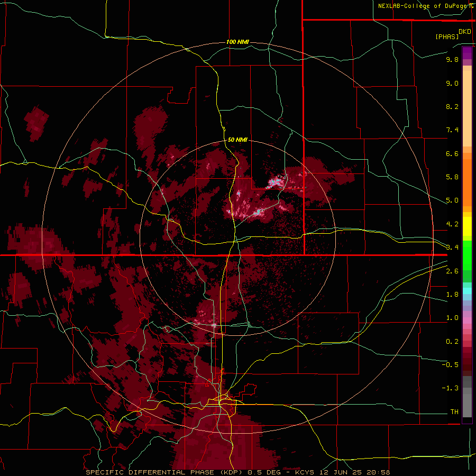Click the KCYS radar site identifier

click(304, 472)
